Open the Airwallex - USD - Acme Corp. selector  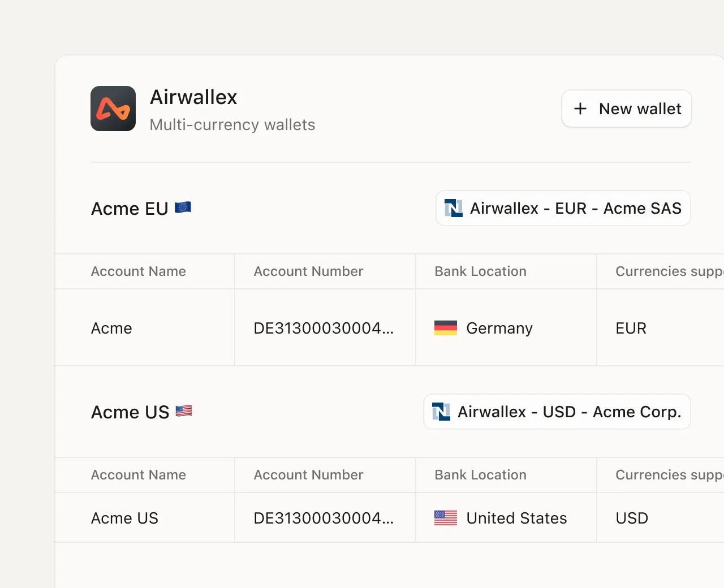[x=557, y=412]
